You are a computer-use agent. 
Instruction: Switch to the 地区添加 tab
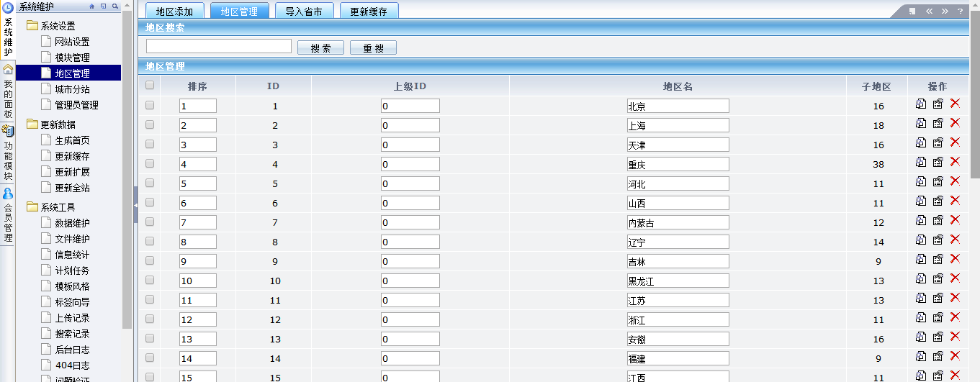click(174, 12)
